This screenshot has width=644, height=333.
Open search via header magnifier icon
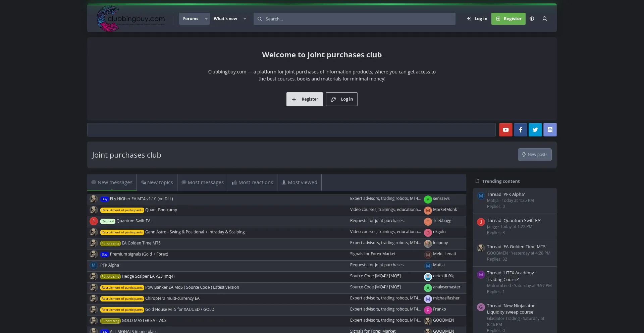(545, 19)
